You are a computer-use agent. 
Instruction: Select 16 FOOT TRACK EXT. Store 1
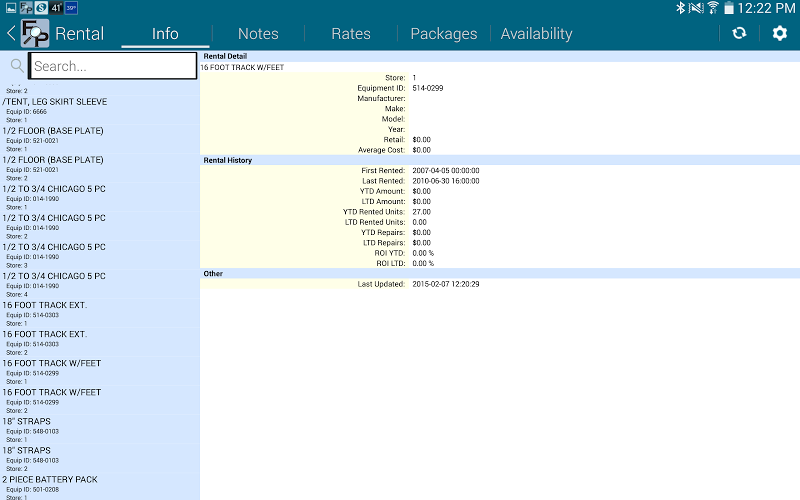click(99, 314)
